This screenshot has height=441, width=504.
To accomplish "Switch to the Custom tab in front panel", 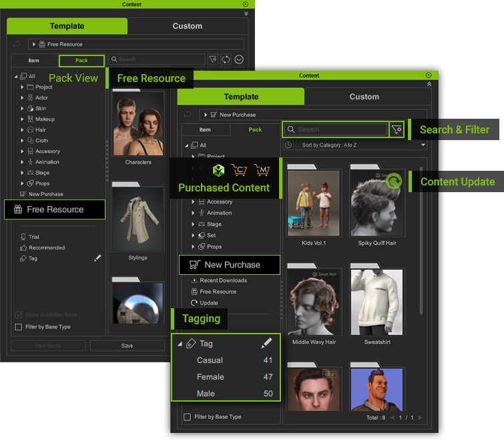I will (x=364, y=97).
